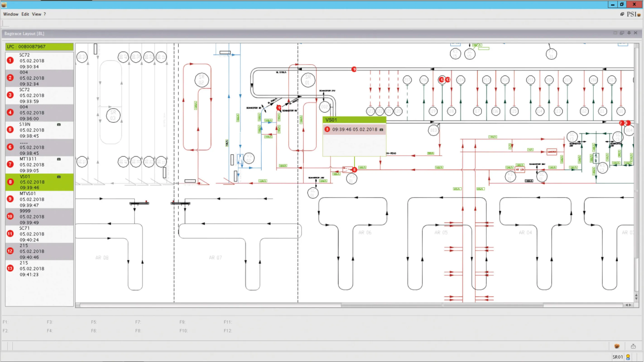Click the restore icon beside PSI logo
The height and width of the screenshot is (362, 644).
[x=622, y=14]
